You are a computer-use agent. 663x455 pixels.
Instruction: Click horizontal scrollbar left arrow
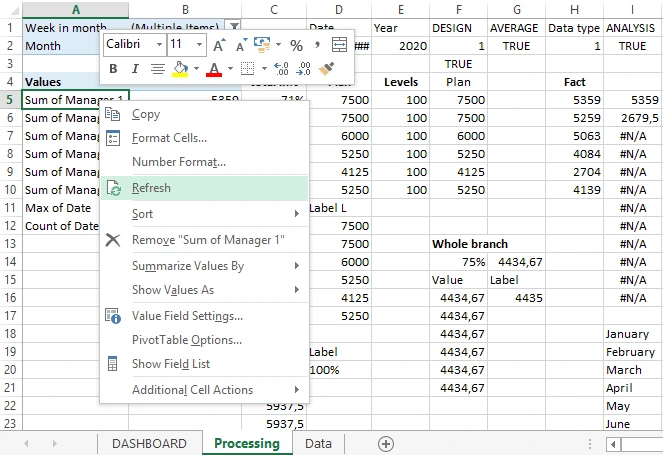[x=613, y=444]
